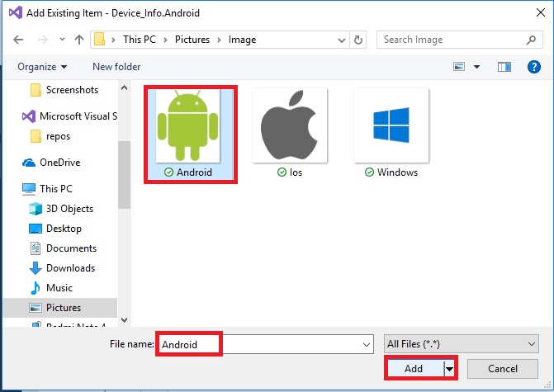Screen dimensions: 554x392
Task: Click the OneDrive cloud icon
Action: point(29,163)
